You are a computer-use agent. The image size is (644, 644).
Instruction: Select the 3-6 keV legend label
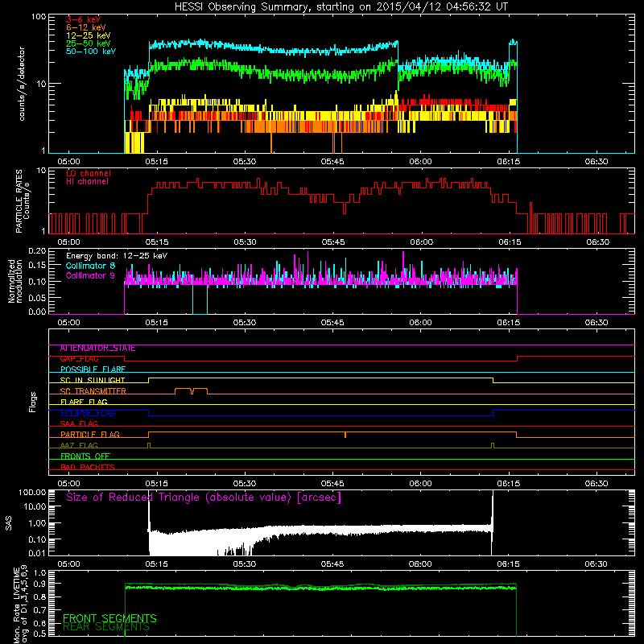coord(84,19)
